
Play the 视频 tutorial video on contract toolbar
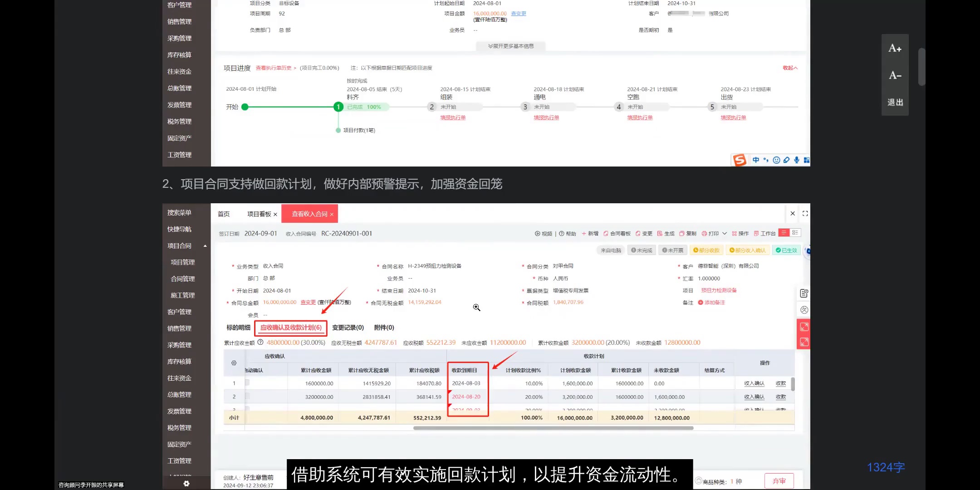(543, 233)
